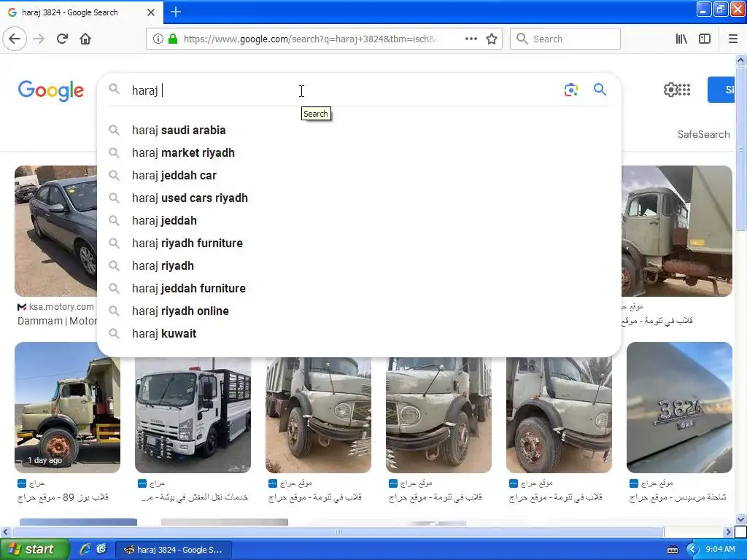Submit search with blue magnifier icon
747x560 pixels.
(x=600, y=89)
